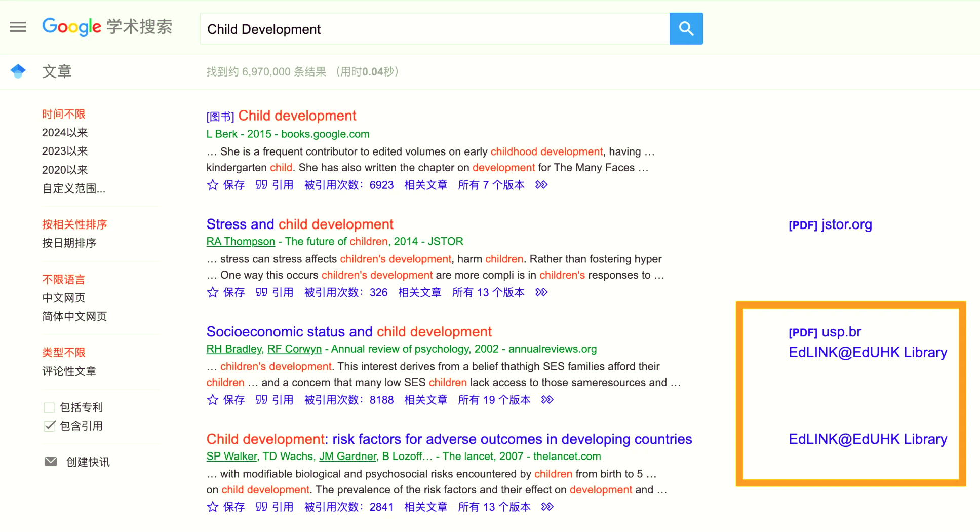The height and width of the screenshot is (532, 980).
Task: Click the envelope icon to create alert
Action: pos(51,462)
